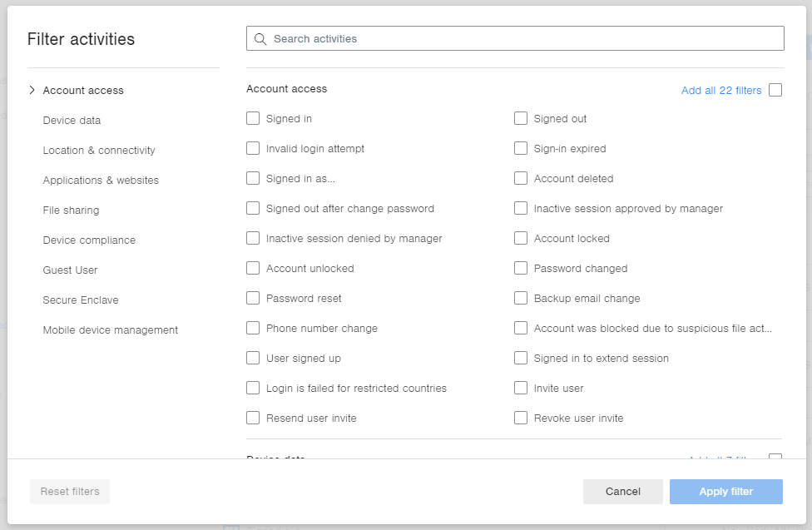
Task: Click Add all 22 filters link
Action: pos(720,90)
